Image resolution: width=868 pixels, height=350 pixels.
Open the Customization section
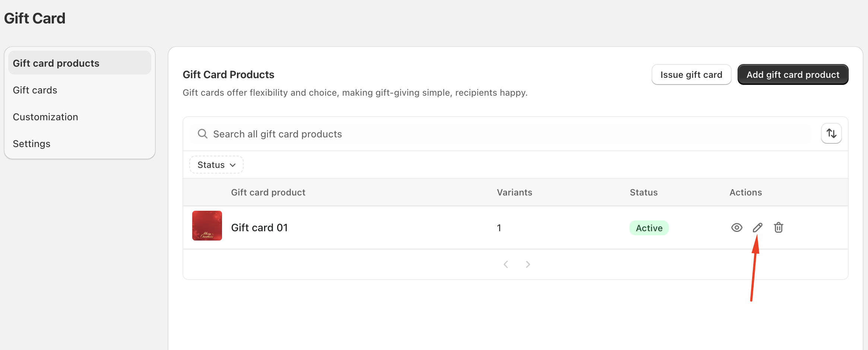(45, 117)
